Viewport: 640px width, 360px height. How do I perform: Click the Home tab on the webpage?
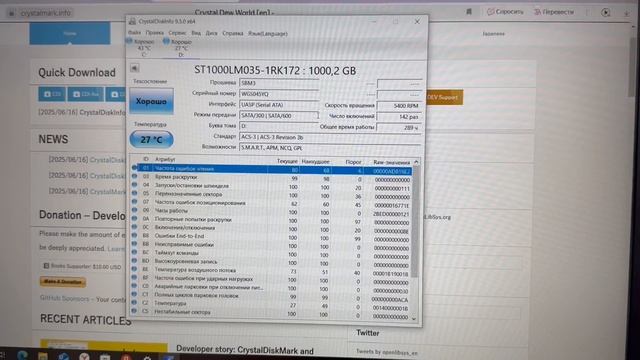tap(70, 33)
